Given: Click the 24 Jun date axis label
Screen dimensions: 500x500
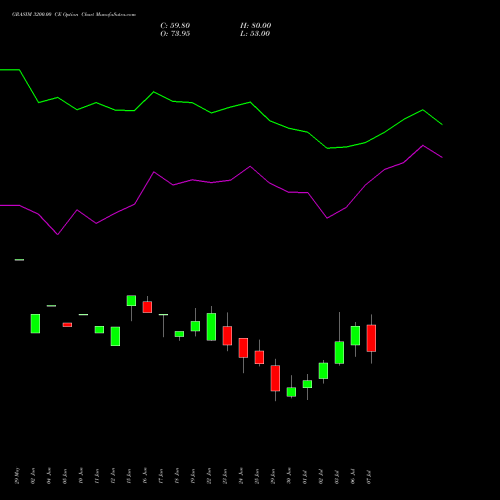Looking at the screenshot, I should tap(242, 476).
